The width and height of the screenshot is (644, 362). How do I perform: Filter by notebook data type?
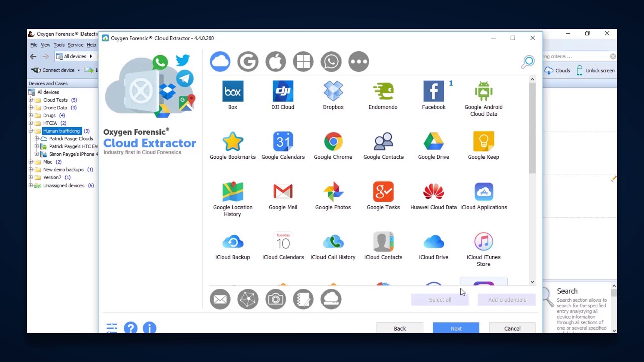(303, 299)
